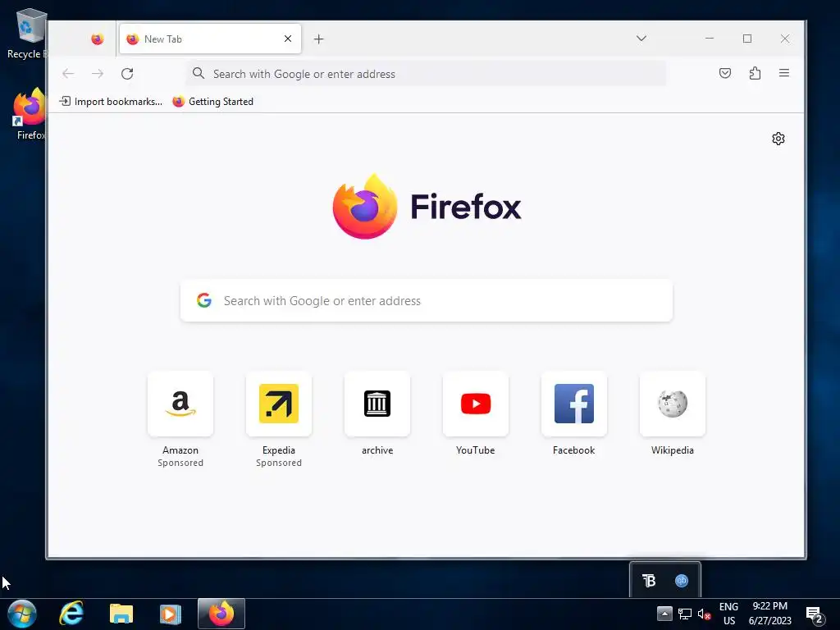Click the Firefox logo on page
This screenshot has height=630, width=840.
point(427,207)
